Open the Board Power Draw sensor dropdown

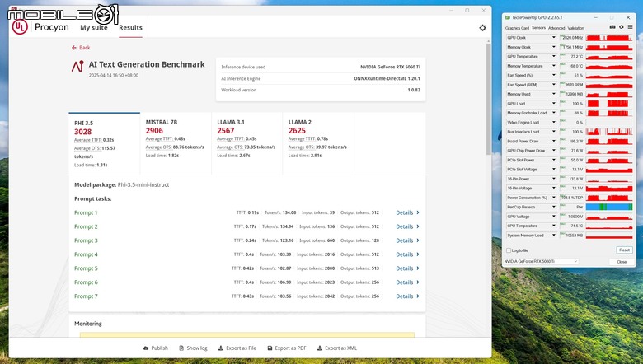[554, 142]
